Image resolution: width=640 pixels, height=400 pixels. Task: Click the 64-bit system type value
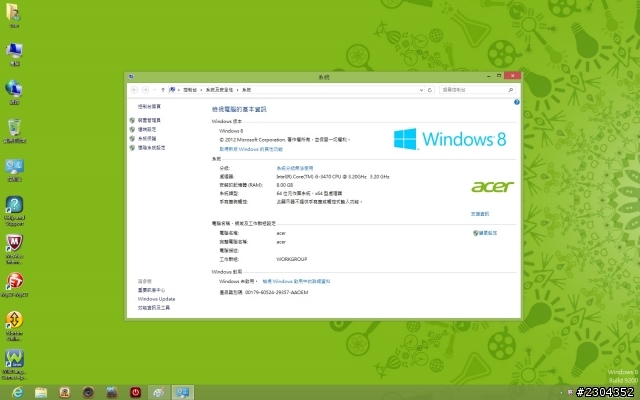pos(309,193)
